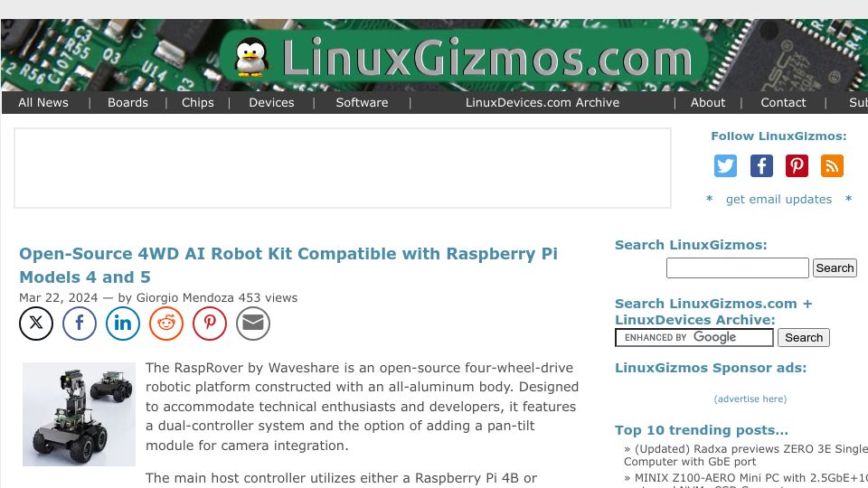Screen dimensions: 868x488
Task: Open LinuxGizmos Pinterest page icon
Action: [797, 166]
